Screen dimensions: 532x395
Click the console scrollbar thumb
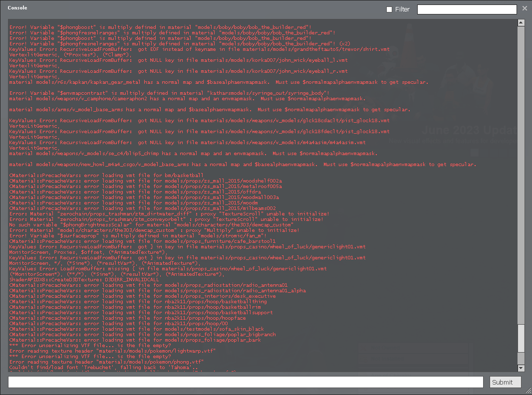[521, 344]
